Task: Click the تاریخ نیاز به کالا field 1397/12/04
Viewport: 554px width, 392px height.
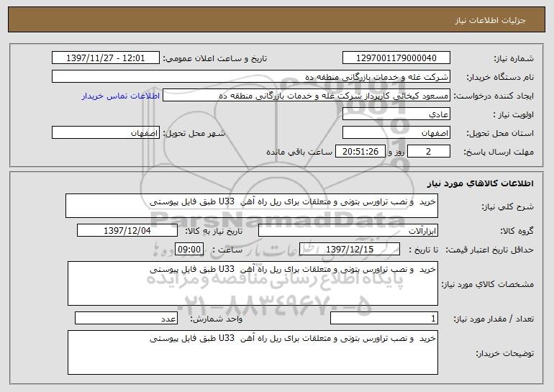Action: tap(127, 231)
